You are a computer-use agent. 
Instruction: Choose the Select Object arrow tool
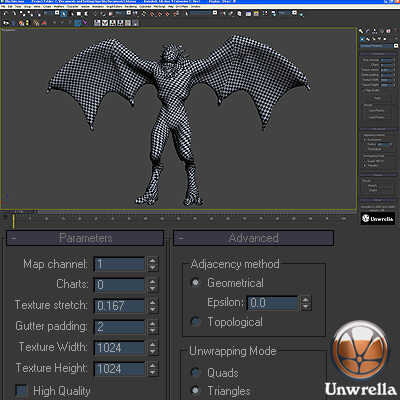(x=64, y=14)
